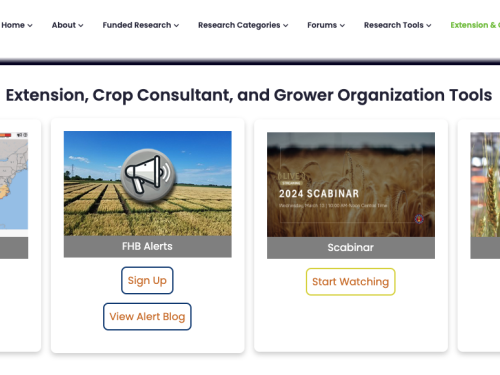Select the green Extension menu item

point(475,25)
